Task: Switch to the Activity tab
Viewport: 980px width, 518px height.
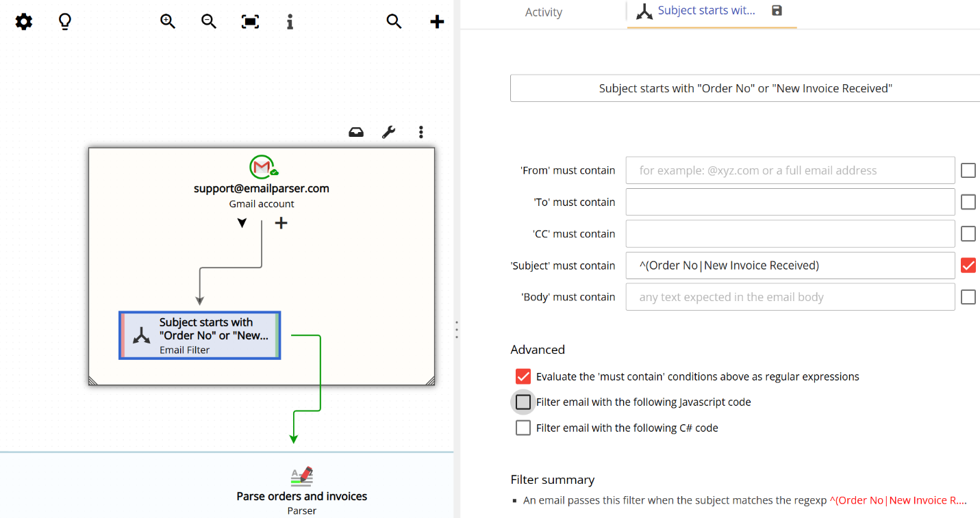Action: 543,12
